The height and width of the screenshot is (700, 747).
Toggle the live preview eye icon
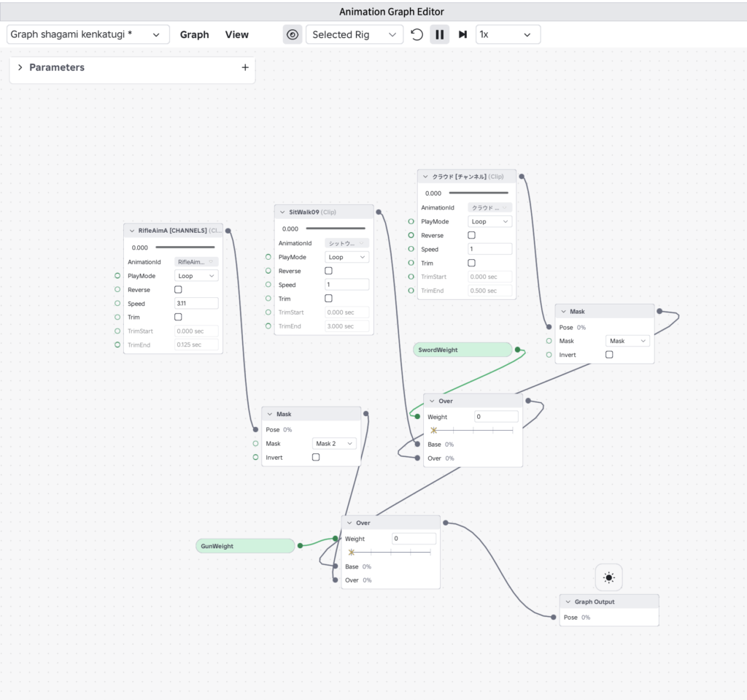point(293,34)
